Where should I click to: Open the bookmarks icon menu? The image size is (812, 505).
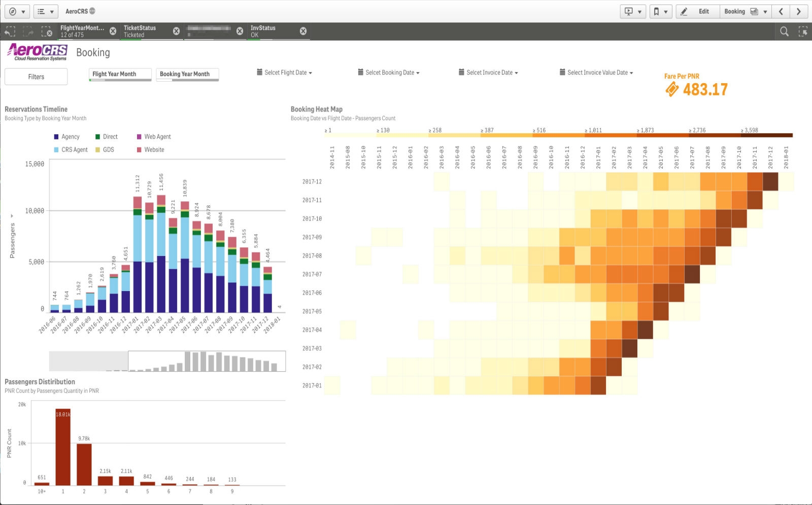pos(660,11)
